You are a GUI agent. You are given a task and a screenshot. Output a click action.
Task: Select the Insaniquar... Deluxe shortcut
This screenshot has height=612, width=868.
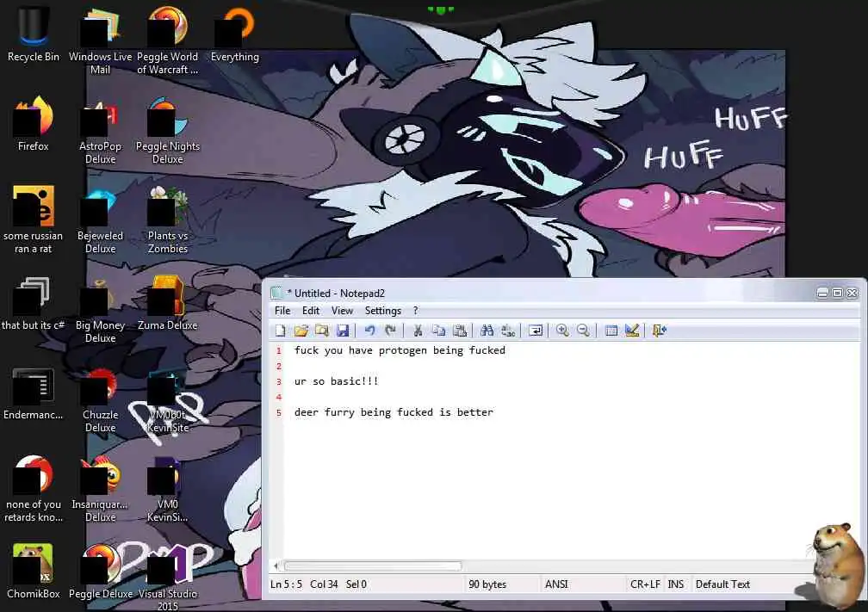(x=100, y=489)
